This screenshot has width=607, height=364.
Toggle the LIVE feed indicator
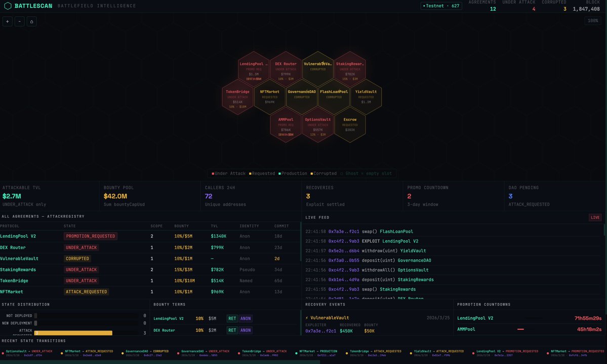[x=595, y=218]
